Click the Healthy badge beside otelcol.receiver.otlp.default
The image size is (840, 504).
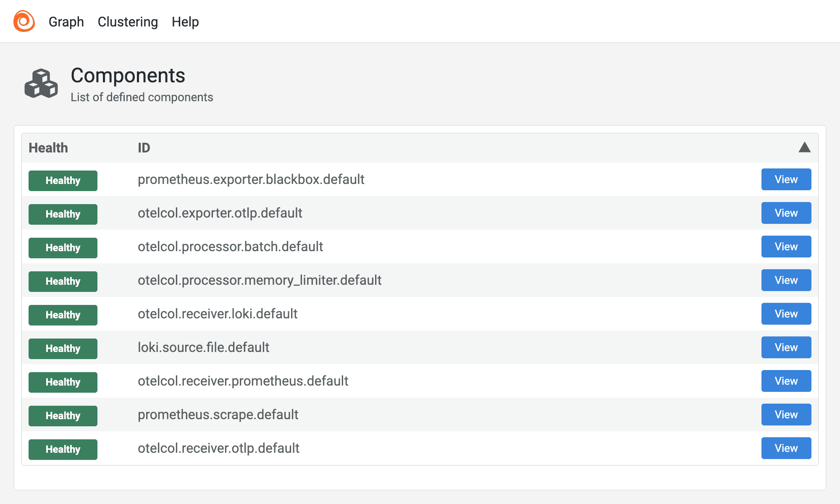[x=63, y=449]
